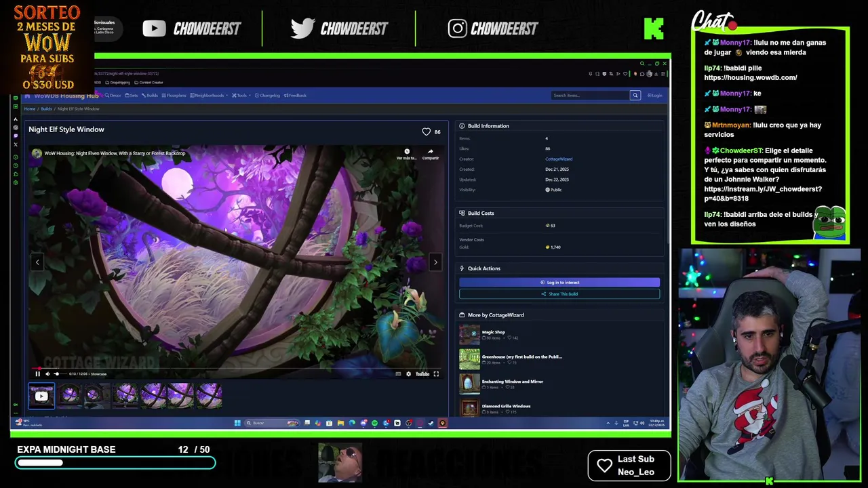Select the second gallery thumbnail

[x=69, y=396]
